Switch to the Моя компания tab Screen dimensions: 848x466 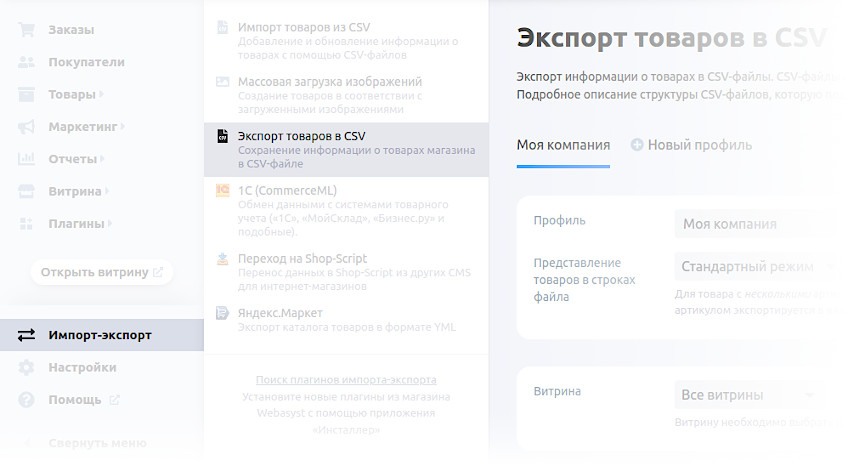tap(563, 145)
